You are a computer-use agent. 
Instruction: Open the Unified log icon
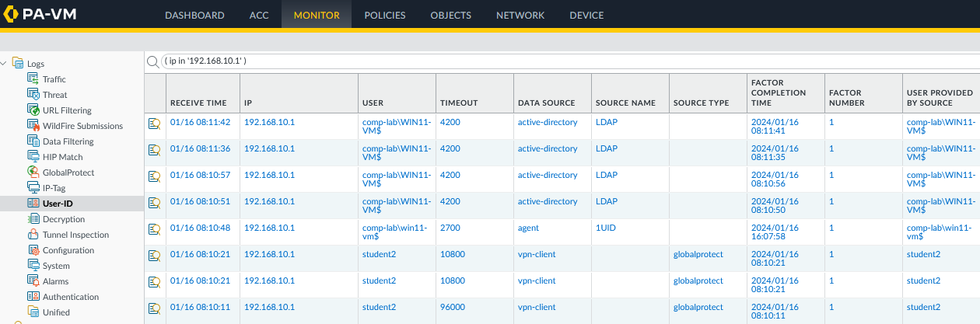pos(33,312)
